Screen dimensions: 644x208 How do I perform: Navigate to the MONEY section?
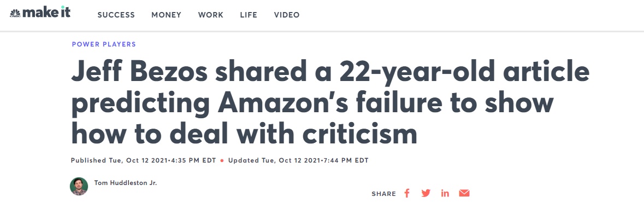tap(167, 15)
